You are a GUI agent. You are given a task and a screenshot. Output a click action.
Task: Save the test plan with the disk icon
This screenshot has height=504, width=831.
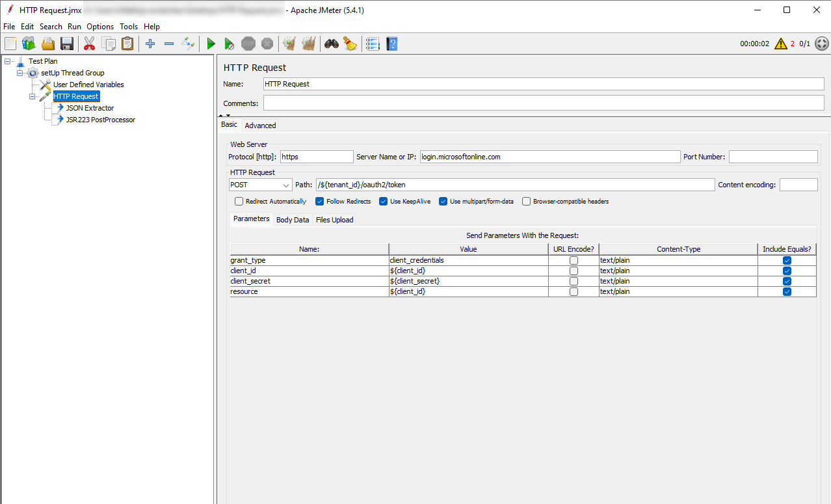(67, 44)
